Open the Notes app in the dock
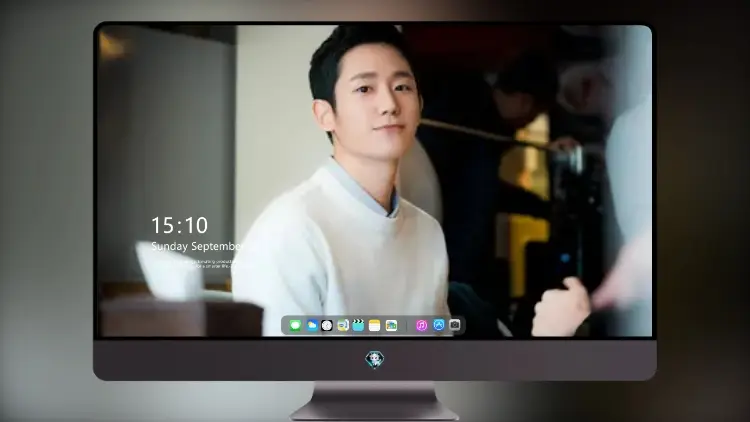Viewport: 750px width, 422px height. (375, 325)
